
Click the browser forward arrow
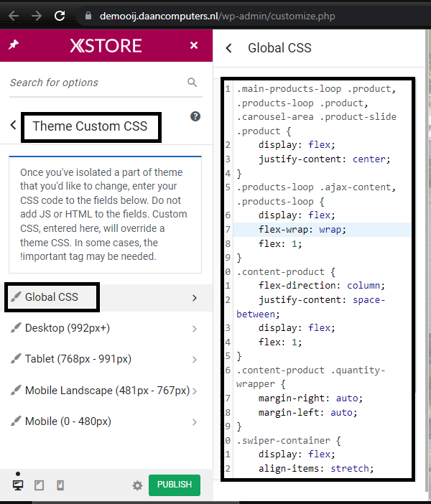[37, 15]
